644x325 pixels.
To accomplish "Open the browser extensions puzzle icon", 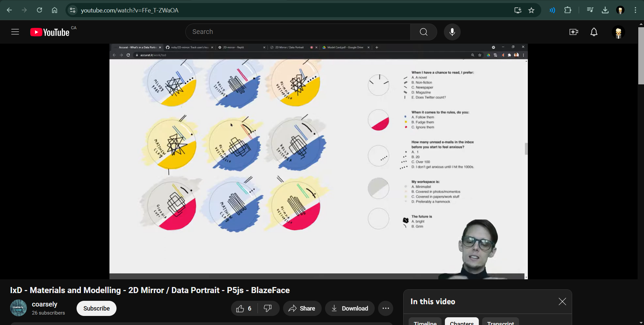I will point(567,10).
